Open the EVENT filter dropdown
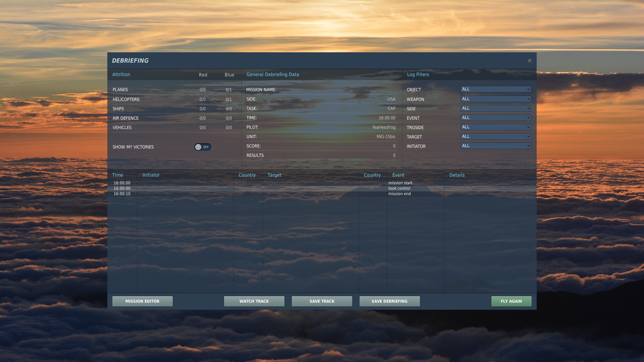Viewport: 644px width, 362px height. tap(495, 118)
